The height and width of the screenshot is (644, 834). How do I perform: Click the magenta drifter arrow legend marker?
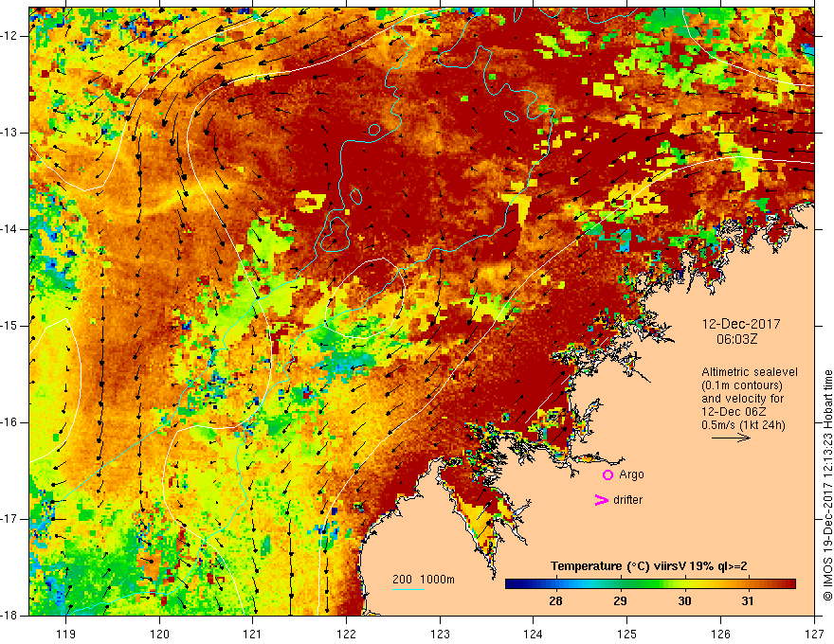pyautogui.click(x=601, y=500)
